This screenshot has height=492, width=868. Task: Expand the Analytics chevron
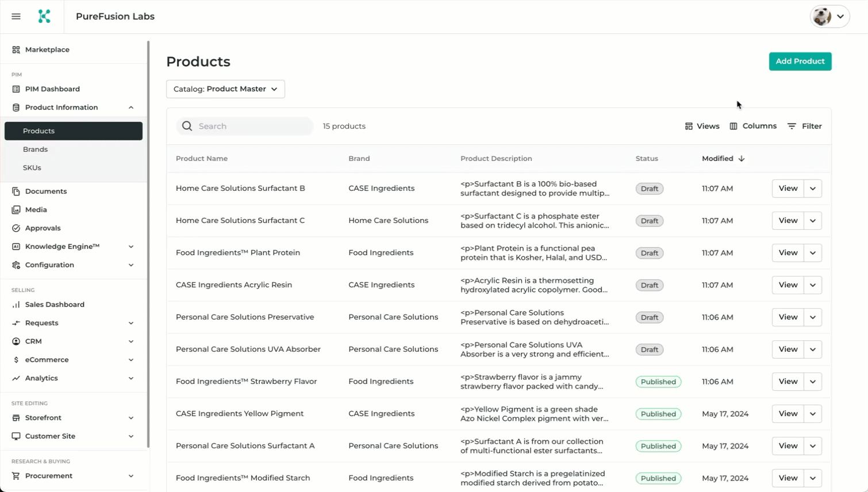coord(131,378)
